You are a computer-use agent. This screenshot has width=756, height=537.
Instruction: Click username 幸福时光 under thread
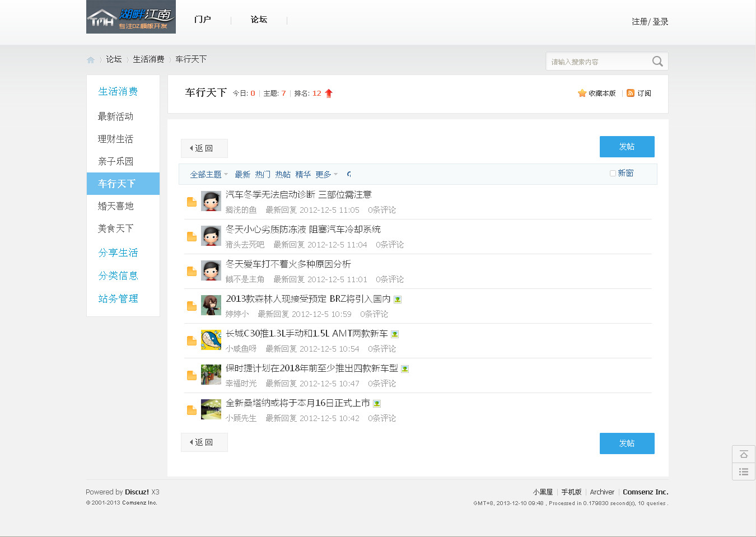[241, 384]
